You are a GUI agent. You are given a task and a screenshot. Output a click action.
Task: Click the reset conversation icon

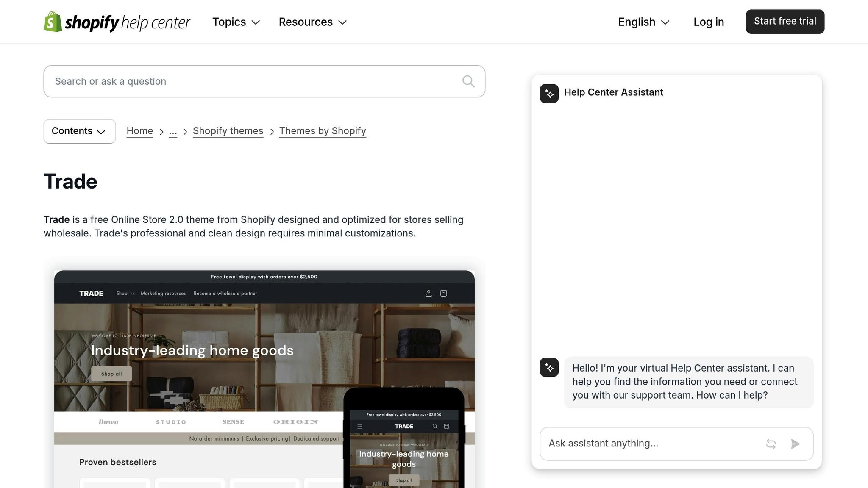(x=771, y=444)
